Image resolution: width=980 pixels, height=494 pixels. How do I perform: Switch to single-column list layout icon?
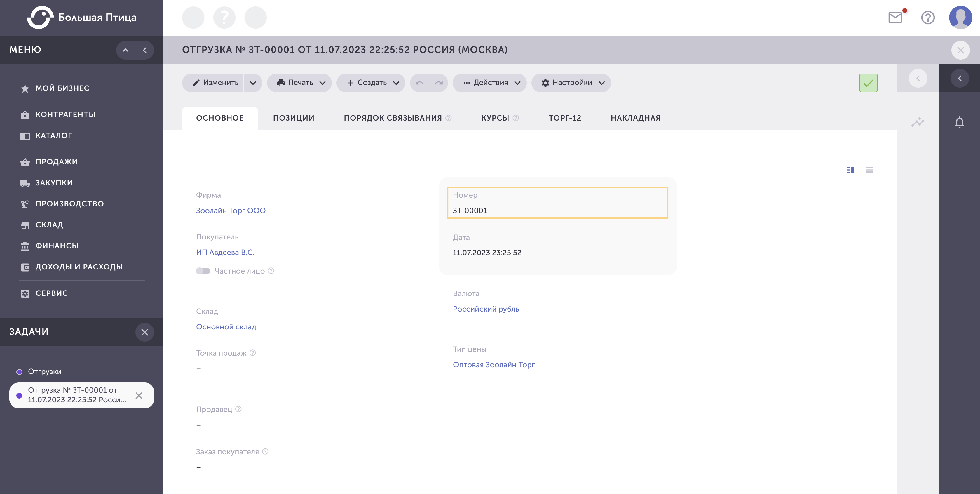(869, 170)
